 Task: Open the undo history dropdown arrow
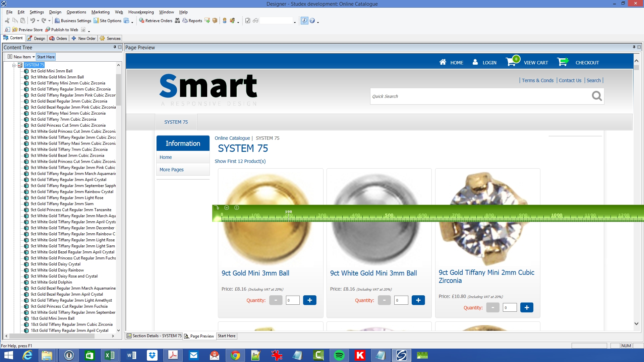(38, 21)
